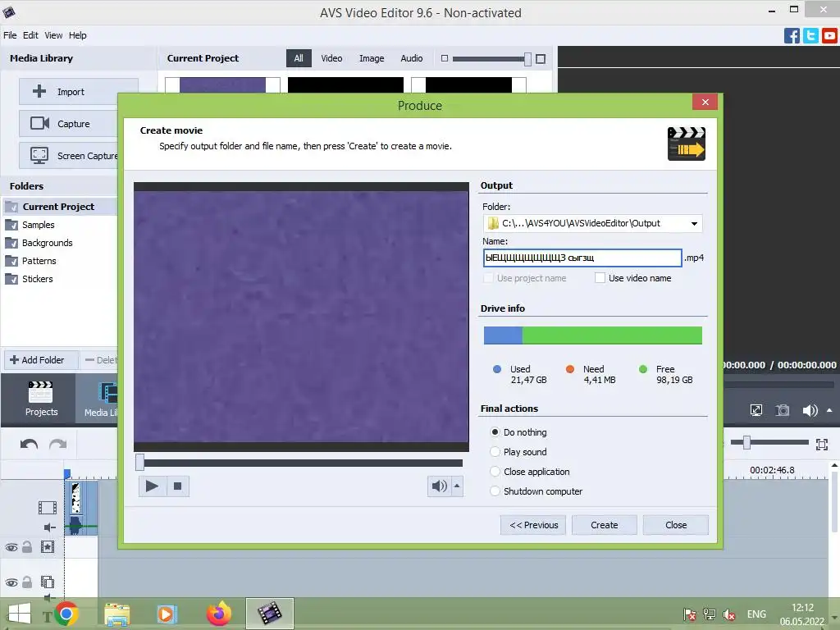Image resolution: width=840 pixels, height=630 pixels.
Task: Switch to the Video filter tab
Action: [x=331, y=58]
